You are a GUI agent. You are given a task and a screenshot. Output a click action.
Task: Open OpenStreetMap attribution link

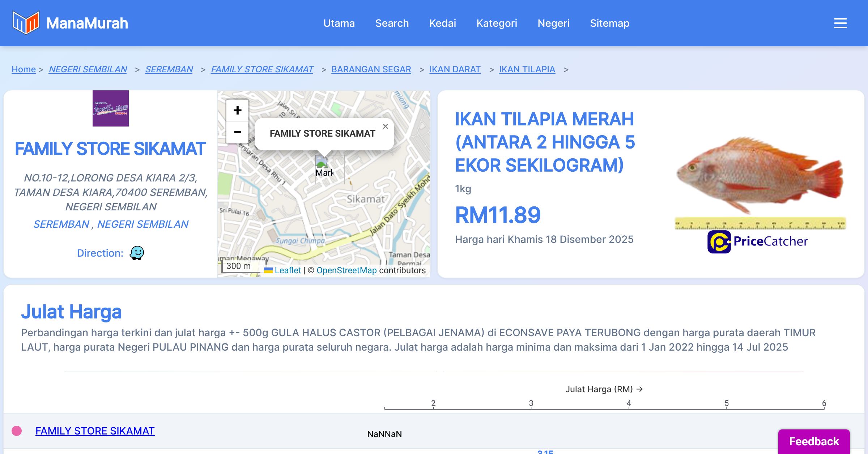point(346,270)
